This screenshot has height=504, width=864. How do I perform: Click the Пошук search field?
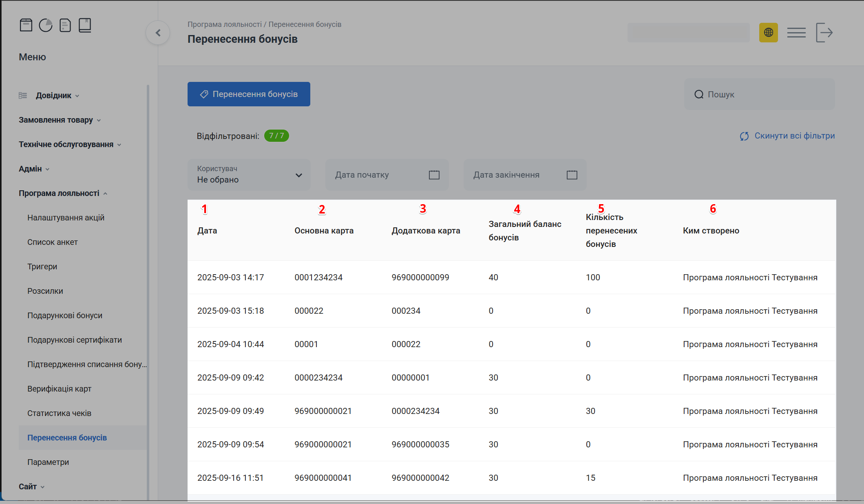pos(759,95)
